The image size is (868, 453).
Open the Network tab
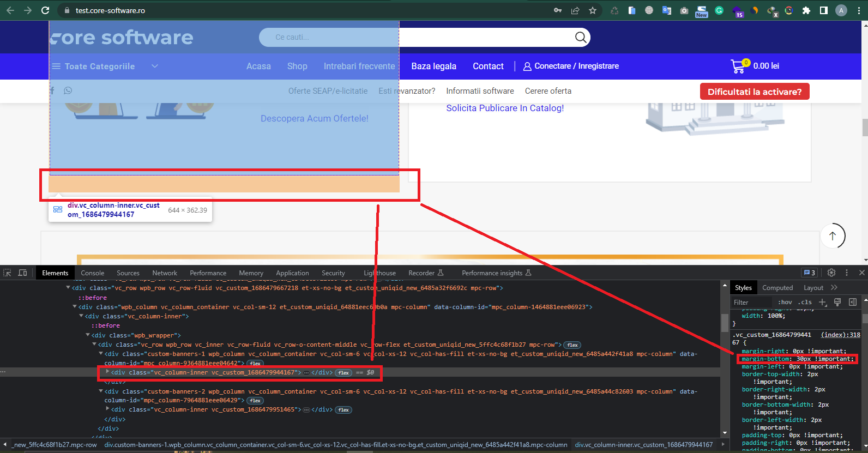(165, 273)
